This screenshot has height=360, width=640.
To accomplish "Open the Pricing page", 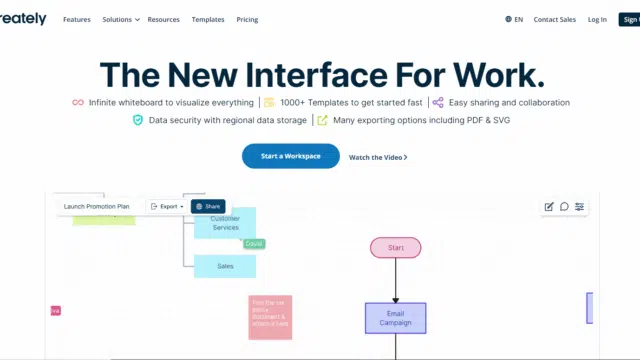I will [247, 20].
